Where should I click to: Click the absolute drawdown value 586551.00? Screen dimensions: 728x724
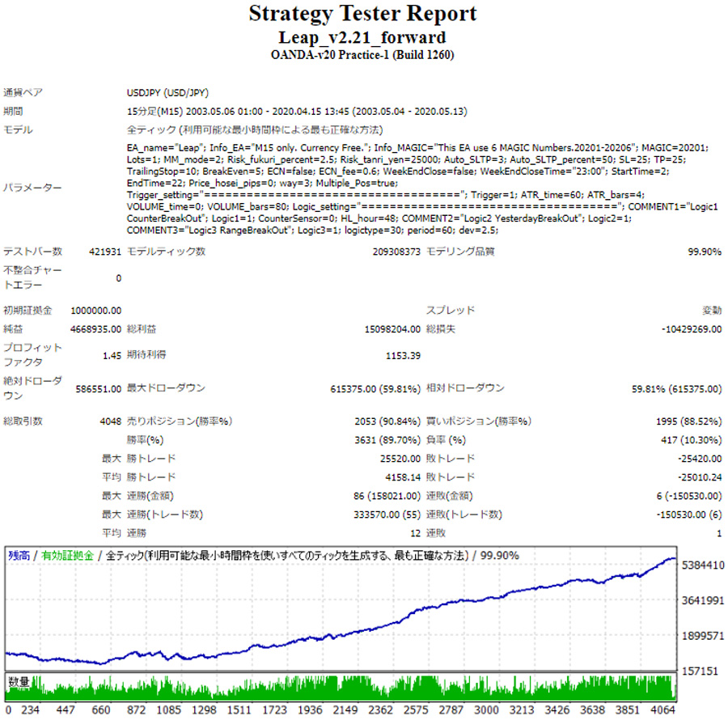tap(99, 389)
